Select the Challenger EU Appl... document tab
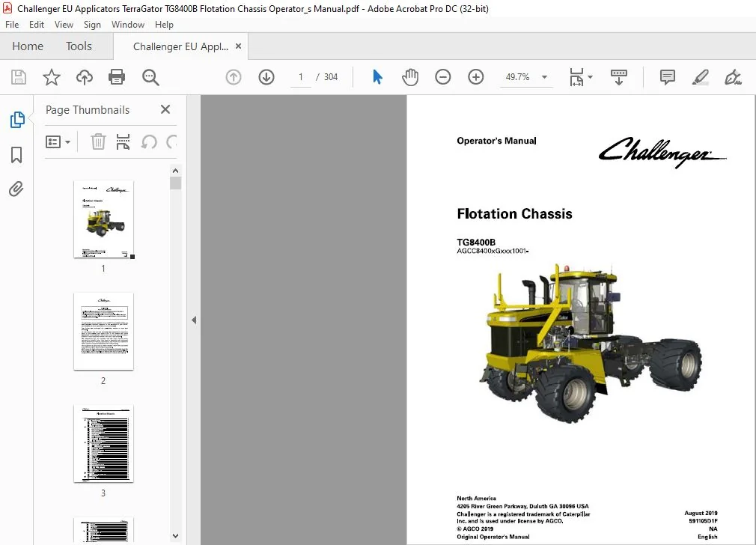Screen dimensions: 756x545 (180, 46)
